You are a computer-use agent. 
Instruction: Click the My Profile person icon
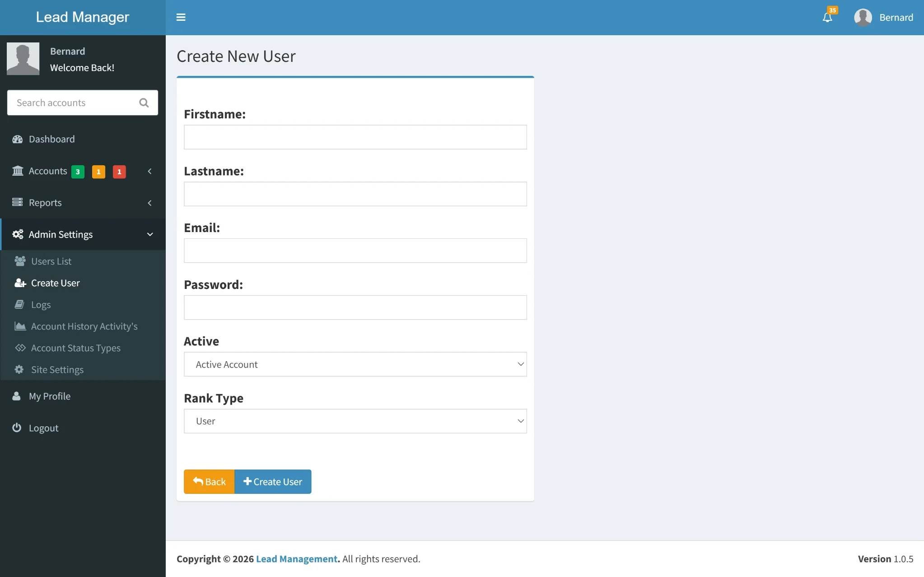[x=16, y=396]
